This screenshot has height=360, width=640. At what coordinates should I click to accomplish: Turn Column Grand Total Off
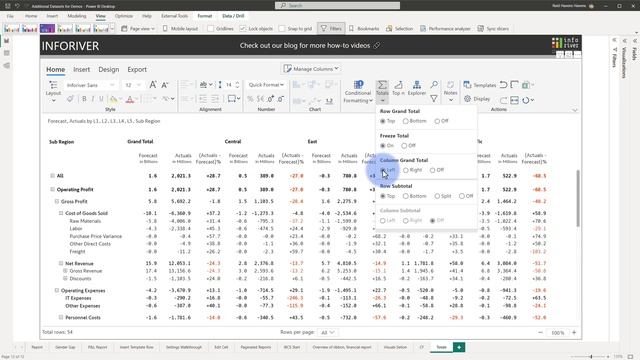436,170
